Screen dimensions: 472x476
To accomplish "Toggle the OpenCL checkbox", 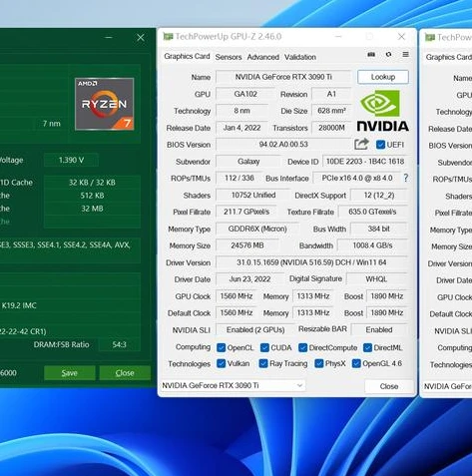I will click(x=221, y=347).
